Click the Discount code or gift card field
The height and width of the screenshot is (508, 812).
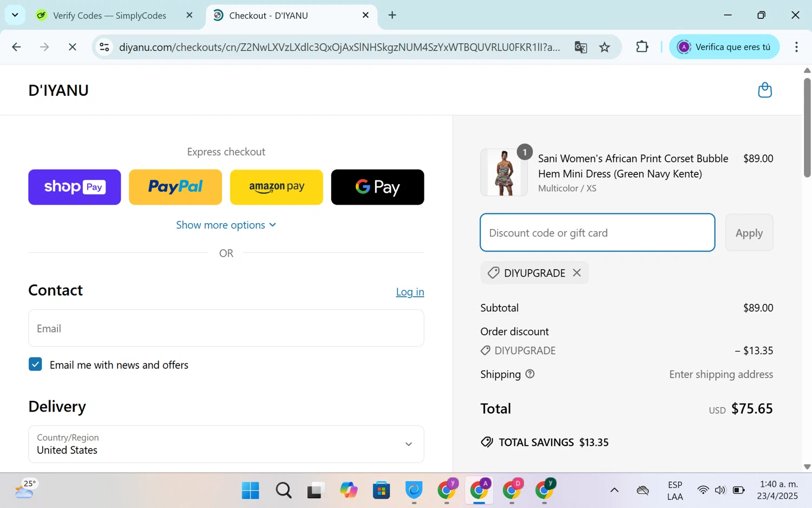(598, 232)
